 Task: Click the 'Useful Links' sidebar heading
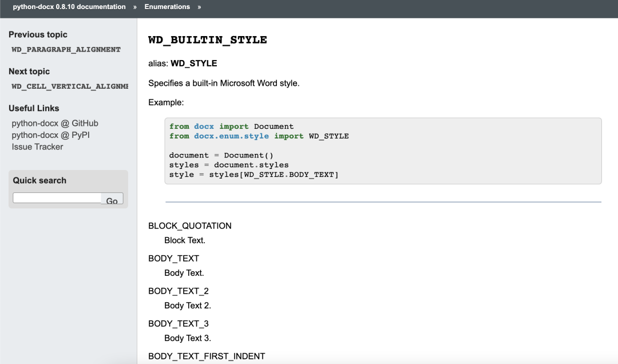[34, 108]
